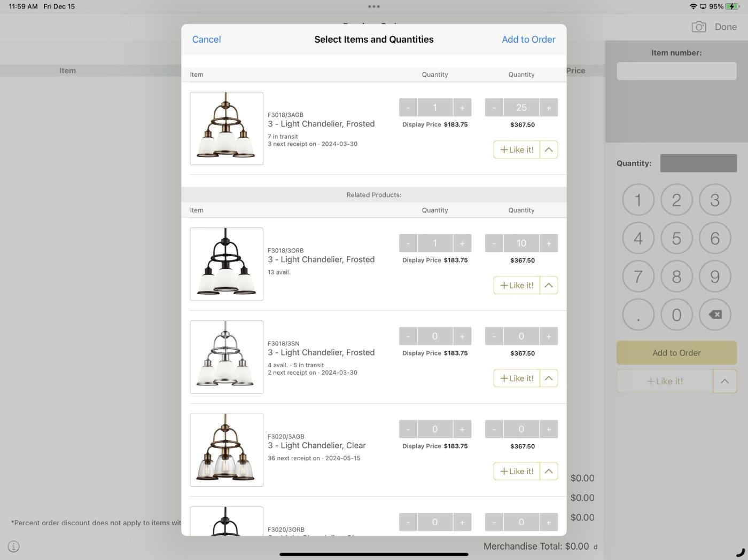Increase the 10 quantity for F3018/3ORB
Screen dimensions: 748x560
pyautogui.click(x=549, y=243)
